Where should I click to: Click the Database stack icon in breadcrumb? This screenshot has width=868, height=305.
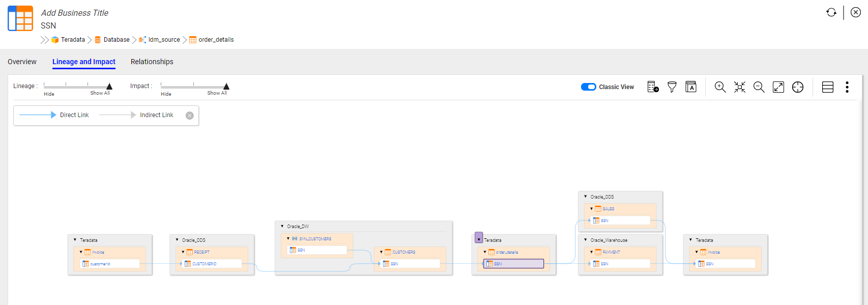coord(98,40)
